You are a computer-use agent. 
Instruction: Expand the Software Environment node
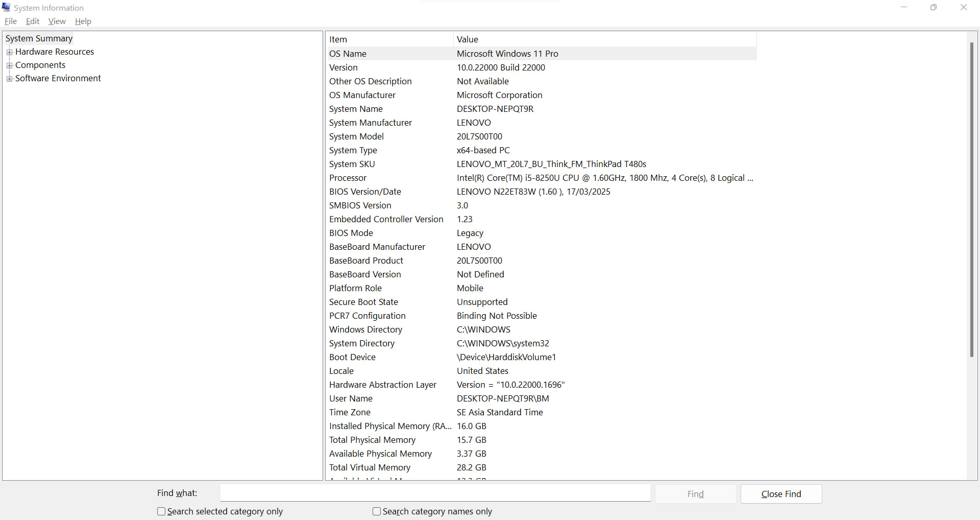[9, 79]
